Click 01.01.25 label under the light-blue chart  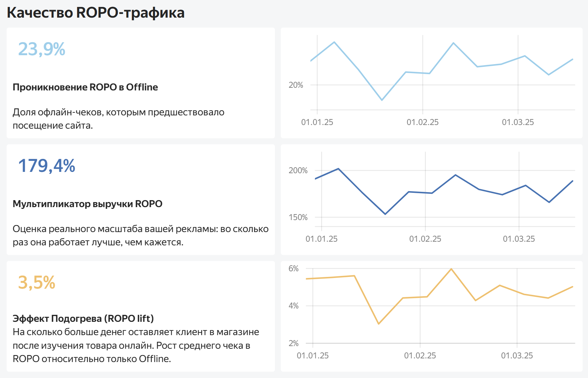tap(317, 122)
